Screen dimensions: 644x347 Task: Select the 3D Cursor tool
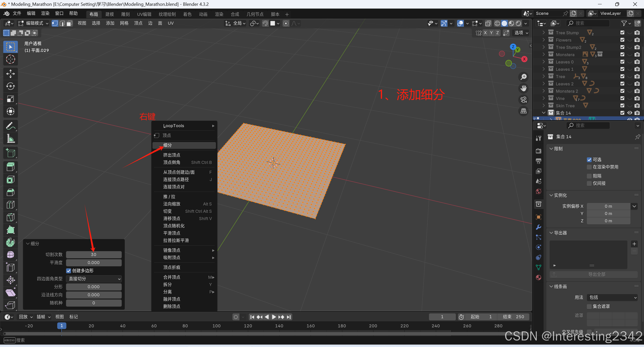(10, 59)
